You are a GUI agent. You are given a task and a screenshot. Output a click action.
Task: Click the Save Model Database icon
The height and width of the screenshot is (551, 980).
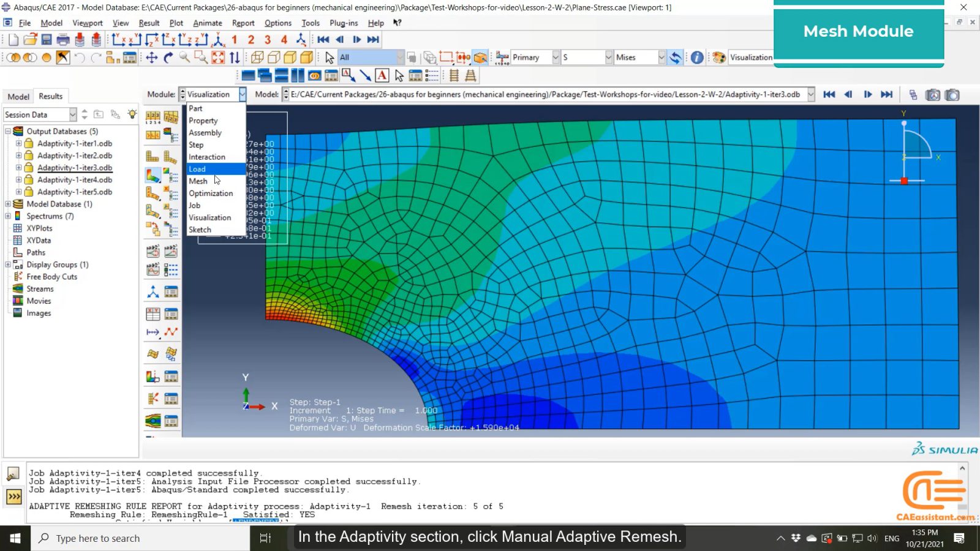click(x=47, y=40)
